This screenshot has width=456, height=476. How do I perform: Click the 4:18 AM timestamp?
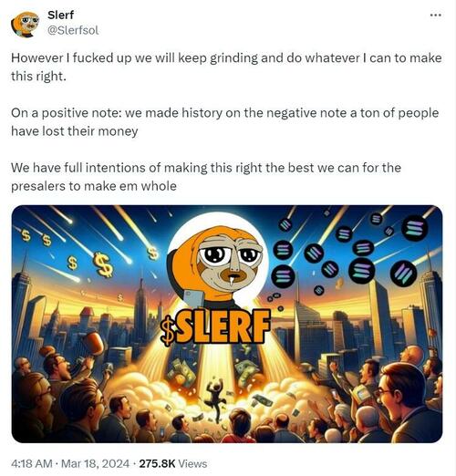(32, 463)
